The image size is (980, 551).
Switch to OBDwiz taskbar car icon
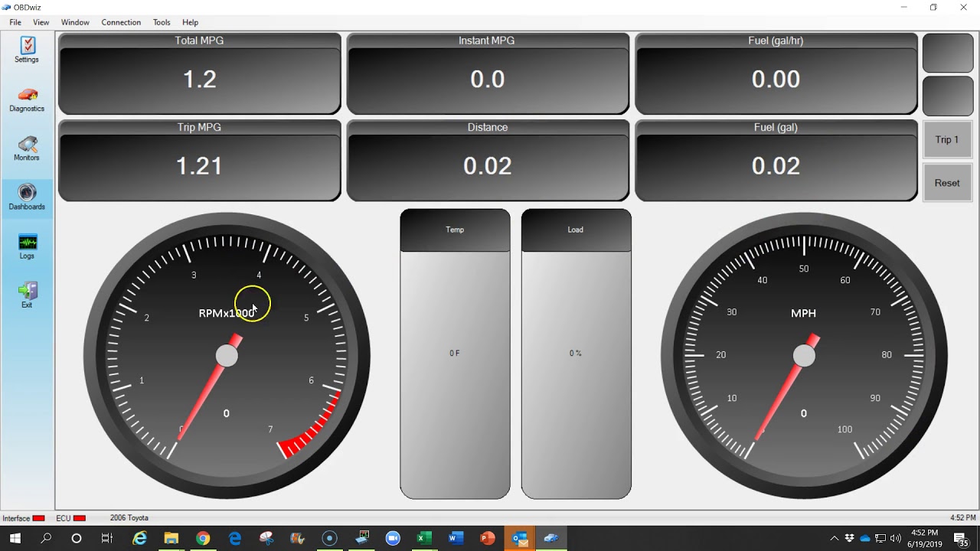click(x=551, y=539)
